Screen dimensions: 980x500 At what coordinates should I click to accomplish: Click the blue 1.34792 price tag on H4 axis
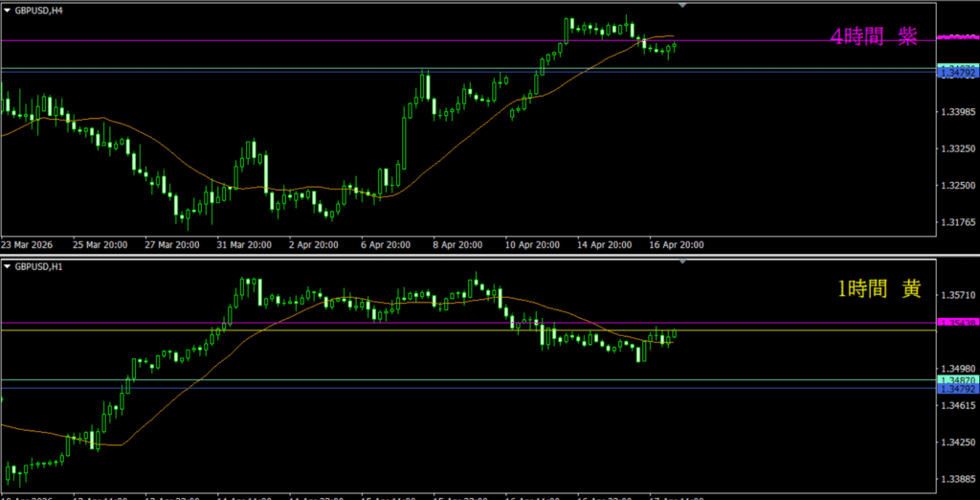(x=957, y=73)
